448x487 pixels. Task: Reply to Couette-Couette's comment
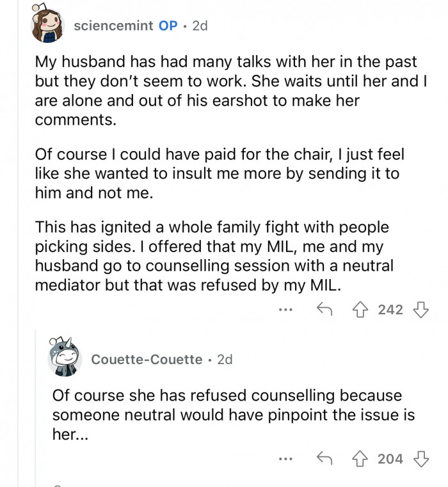pyautogui.click(x=324, y=459)
